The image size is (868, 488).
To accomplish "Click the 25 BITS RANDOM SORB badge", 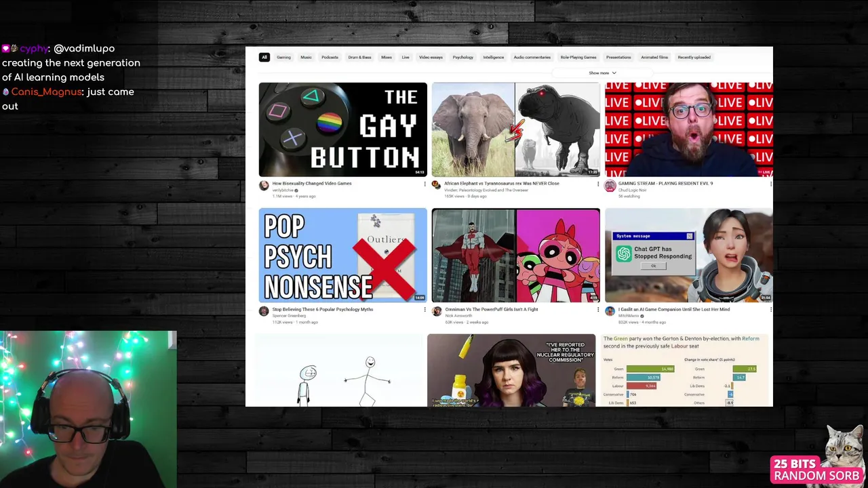I will (x=816, y=470).
